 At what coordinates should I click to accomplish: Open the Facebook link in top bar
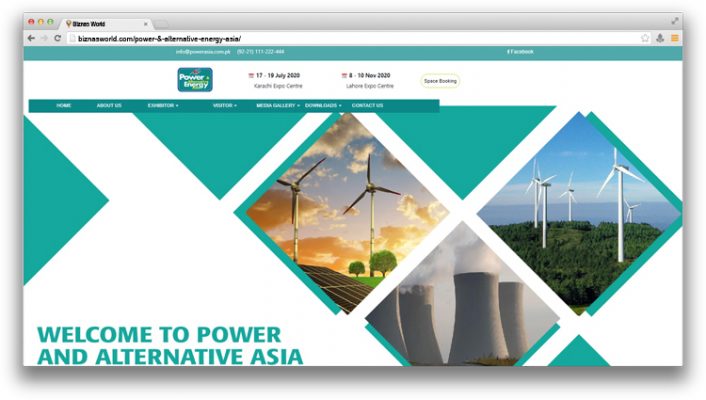520,52
